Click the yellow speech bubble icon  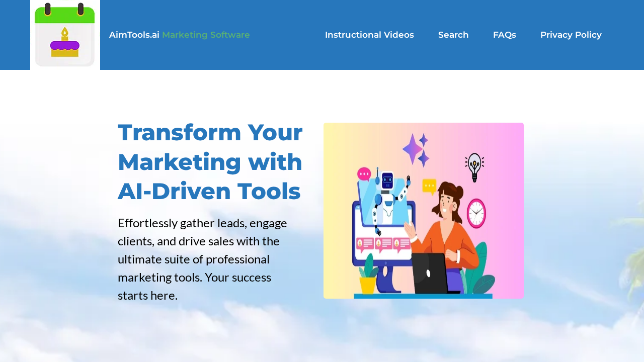(429, 187)
